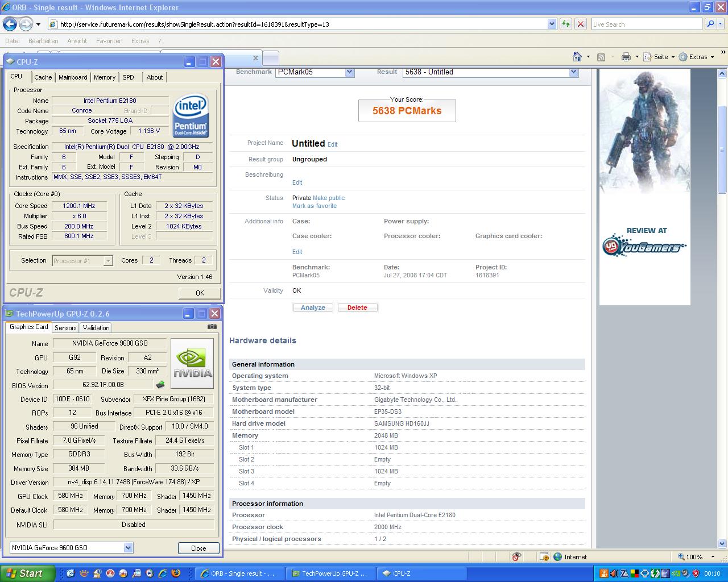Click Edit link next to Untitled
Screen dimensions: 728x582
point(332,144)
